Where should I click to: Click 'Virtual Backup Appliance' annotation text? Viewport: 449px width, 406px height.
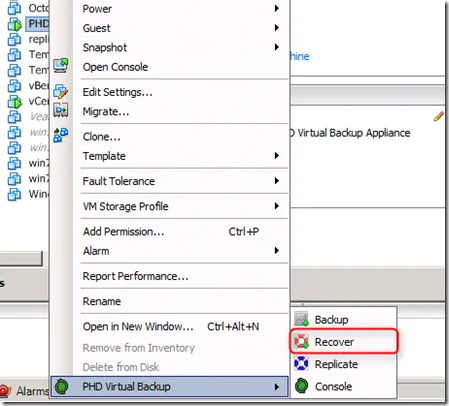(x=354, y=133)
